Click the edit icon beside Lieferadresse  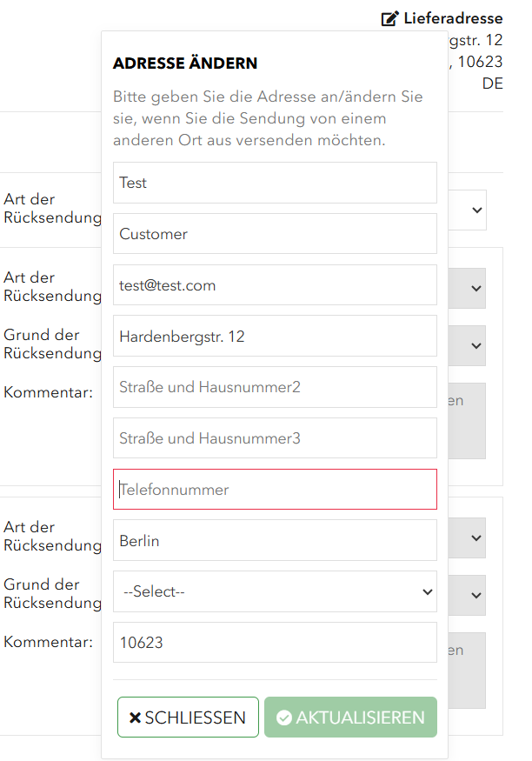pyautogui.click(x=390, y=18)
